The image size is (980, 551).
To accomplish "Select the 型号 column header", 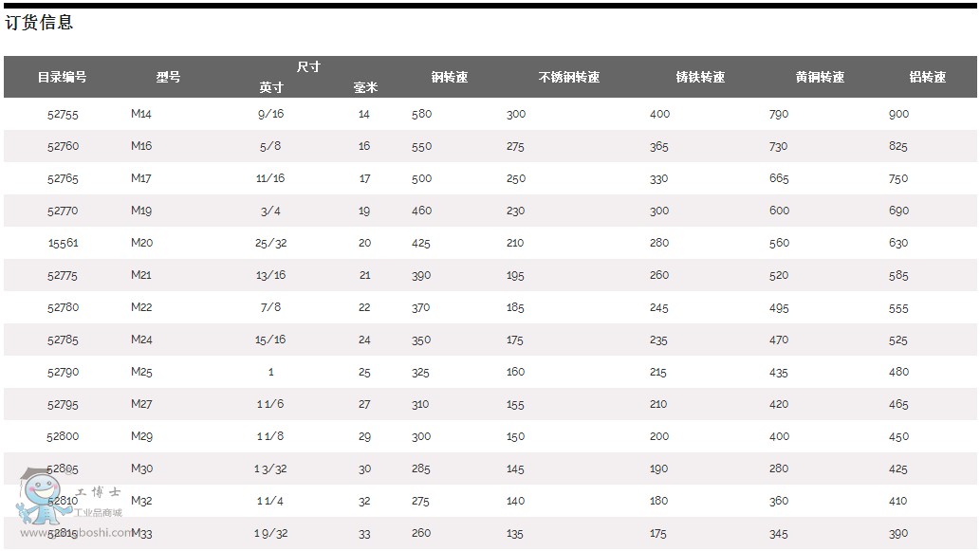I will click(168, 77).
